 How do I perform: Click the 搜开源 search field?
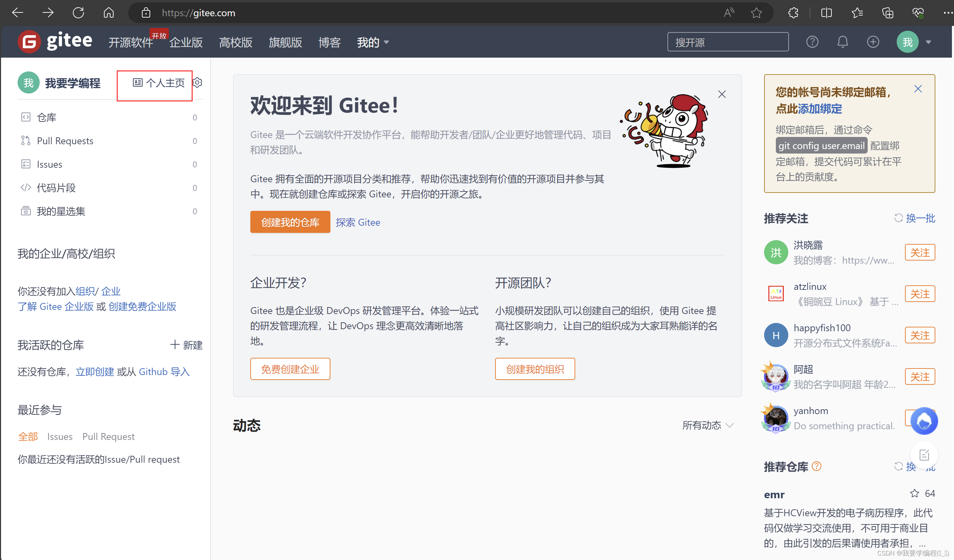click(727, 42)
